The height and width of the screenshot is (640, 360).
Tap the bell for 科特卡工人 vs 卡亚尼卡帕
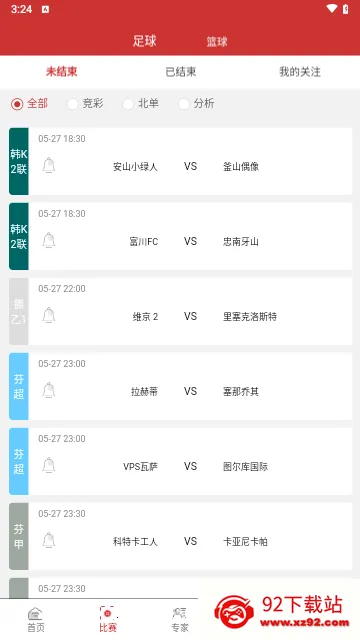(49, 541)
